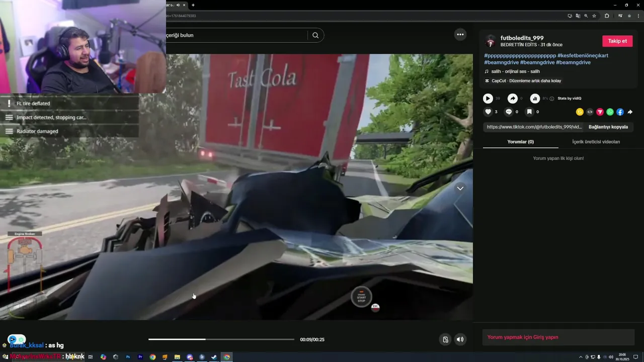Click the Chrome profile avatar icon
This screenshot has width=644, height=362.
click(x=629, y=16)
